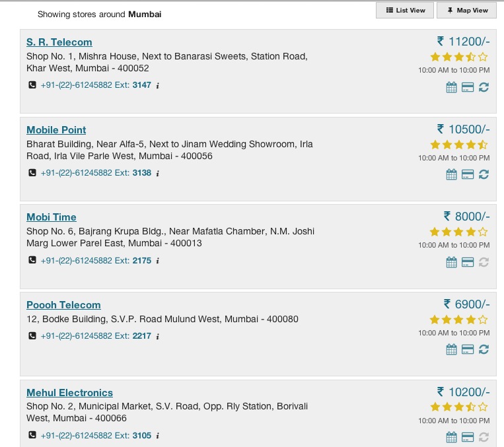Click opening hours under ₹ 8000/- price
504x447 pixels.
pos(454,245)
